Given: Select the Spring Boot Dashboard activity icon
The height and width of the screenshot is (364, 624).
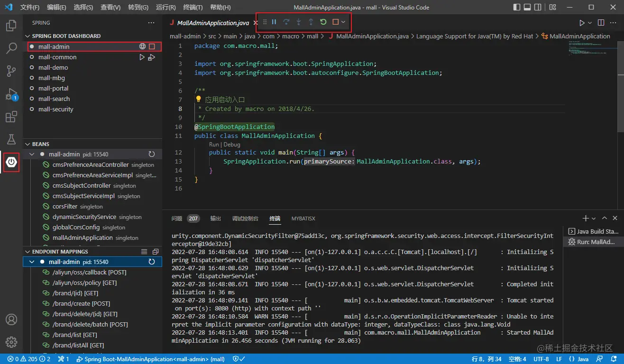Looking at the screenshot, I should [11, 162].
